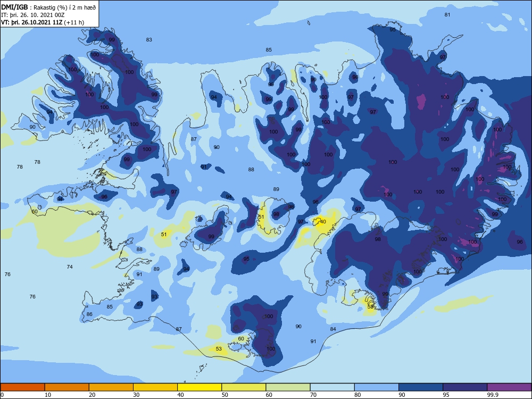
Task: Click the title text 'Rakastig (%) í 2 m hæð'
Action: click(65, 7)
